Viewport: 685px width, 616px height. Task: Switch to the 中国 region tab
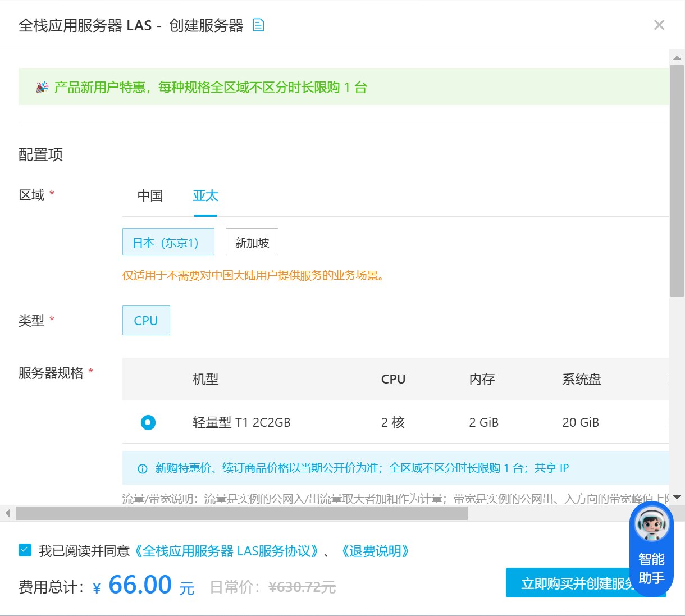[149, 195]
